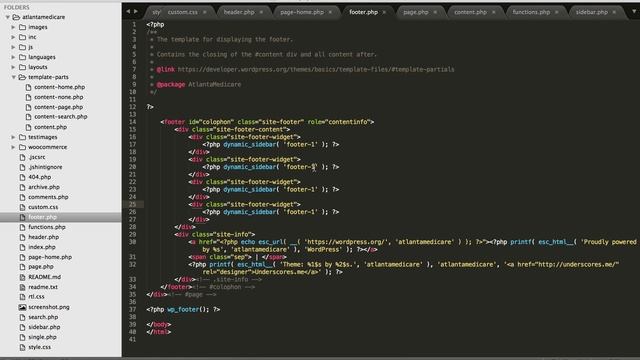Image resolution: width=640 pixels, height=360 pixels.
Task: Open screenshot.png in sidebar
Action: coord(49,307)
